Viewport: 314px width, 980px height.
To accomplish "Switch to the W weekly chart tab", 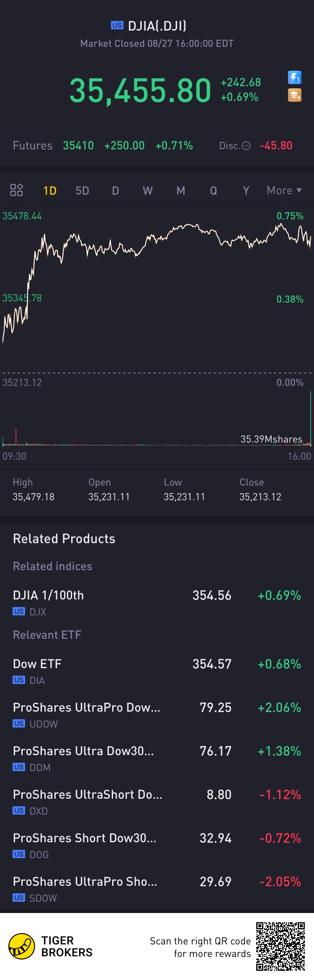I will pyautogui.click(x=148, y=191).
